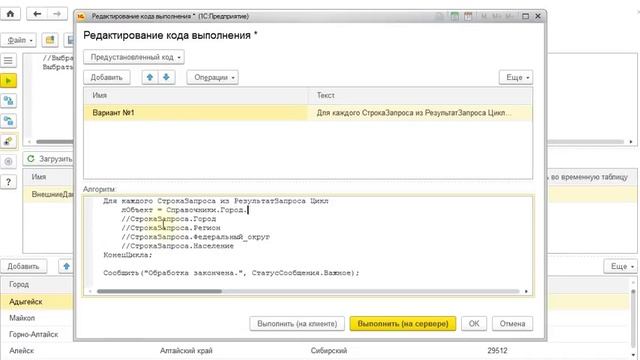Image resolution: width=640 pixels, height=360 pixels.
Task: Click the Сибирский cell
Action: (x=329, y=351)
